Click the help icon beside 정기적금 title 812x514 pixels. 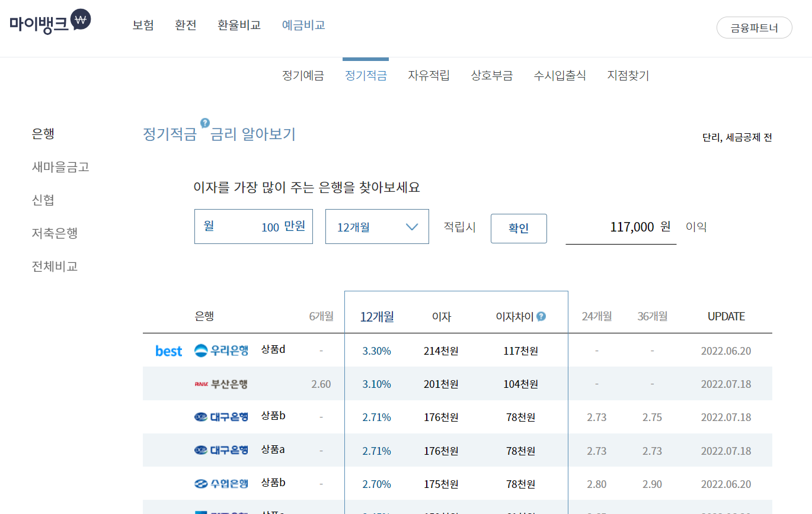pos(205,123)
